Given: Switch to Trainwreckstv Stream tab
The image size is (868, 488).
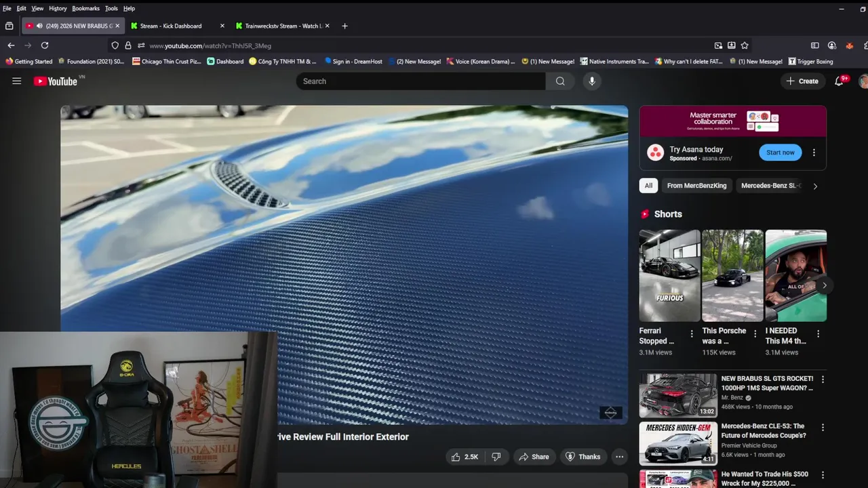Looking at the screenshot, I should (x=283, y=26).
